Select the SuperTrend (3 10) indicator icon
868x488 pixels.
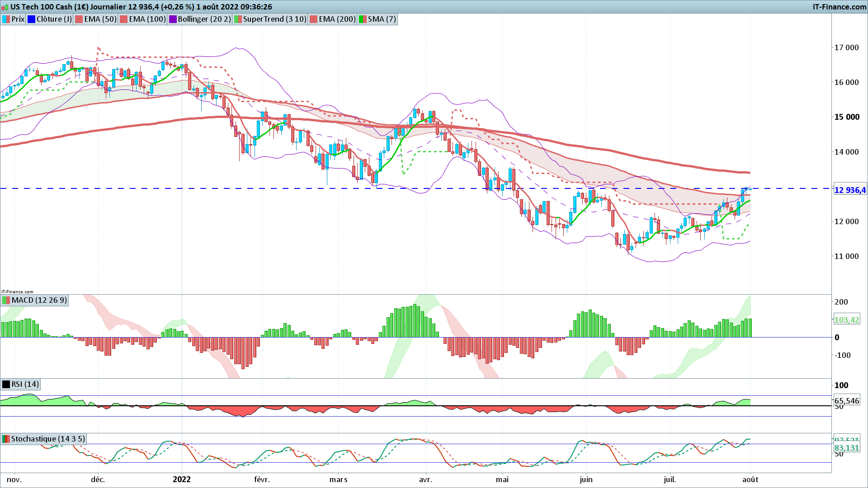click(238, 19)
